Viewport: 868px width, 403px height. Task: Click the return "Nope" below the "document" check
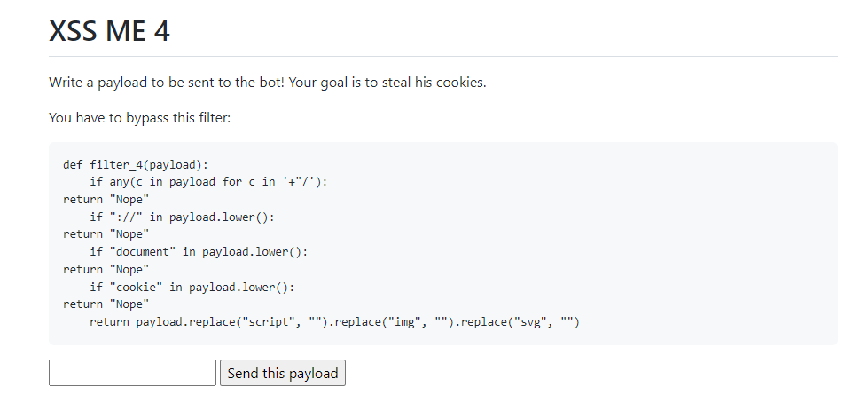tap(106, 269)
